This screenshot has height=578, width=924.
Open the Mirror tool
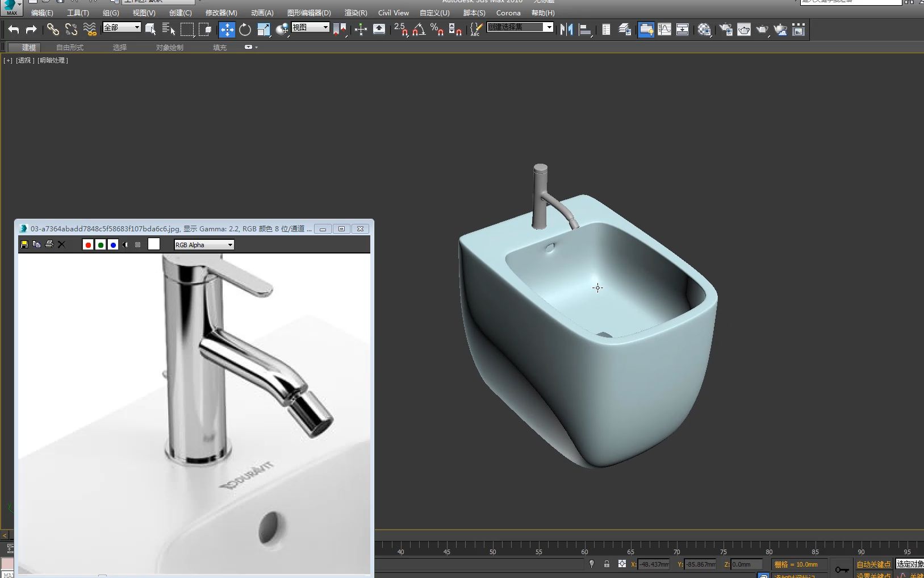(566, 30)
